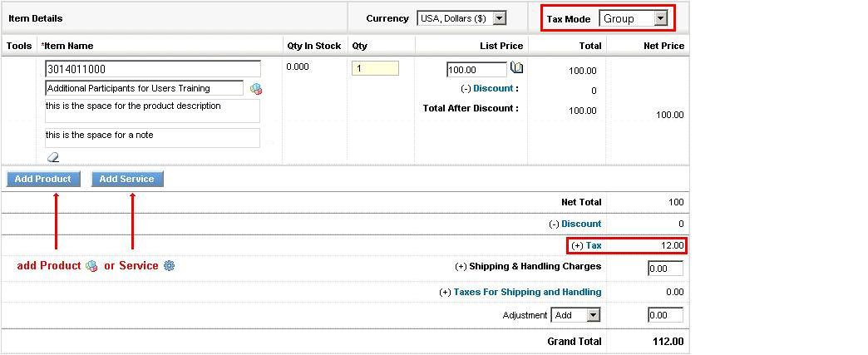This screenshot has width=868, height=355.
Task: Open the Tax Mode dropdown
Action: 634,19
